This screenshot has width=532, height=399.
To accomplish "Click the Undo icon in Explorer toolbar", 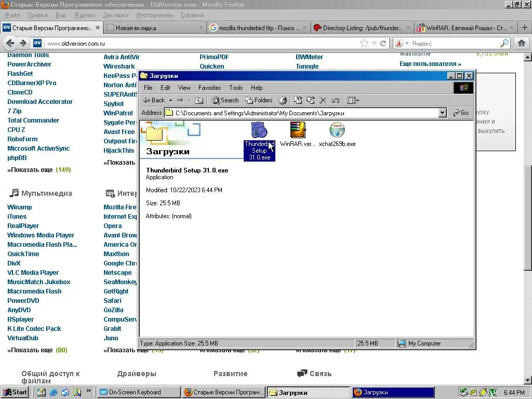I will point(335,100).
